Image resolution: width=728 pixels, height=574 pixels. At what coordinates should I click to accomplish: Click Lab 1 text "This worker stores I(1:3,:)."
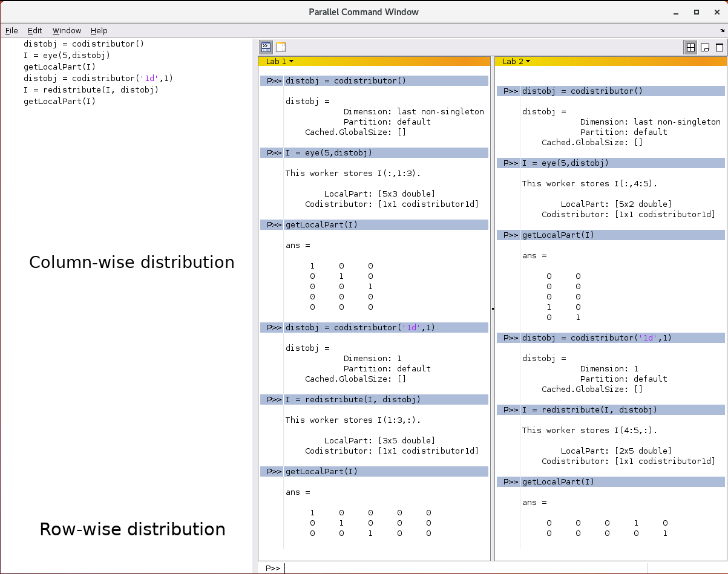(x=353, y=420)
